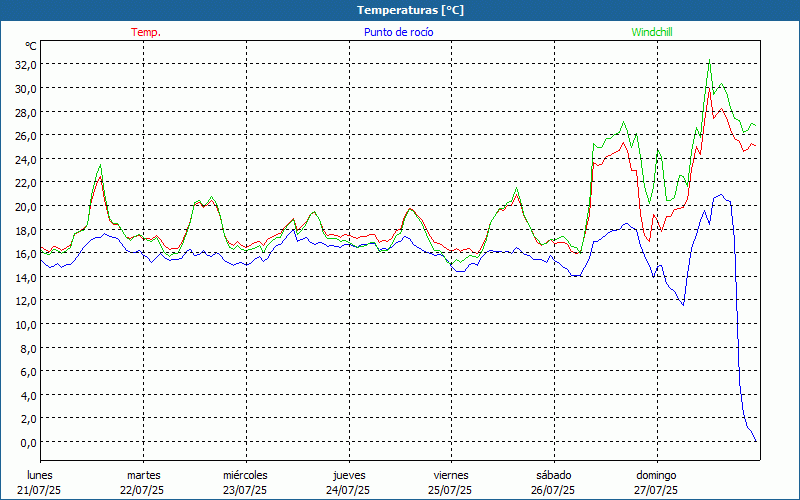
Task: Click the '20,0' y-axis value
Action: pos(26,207)
